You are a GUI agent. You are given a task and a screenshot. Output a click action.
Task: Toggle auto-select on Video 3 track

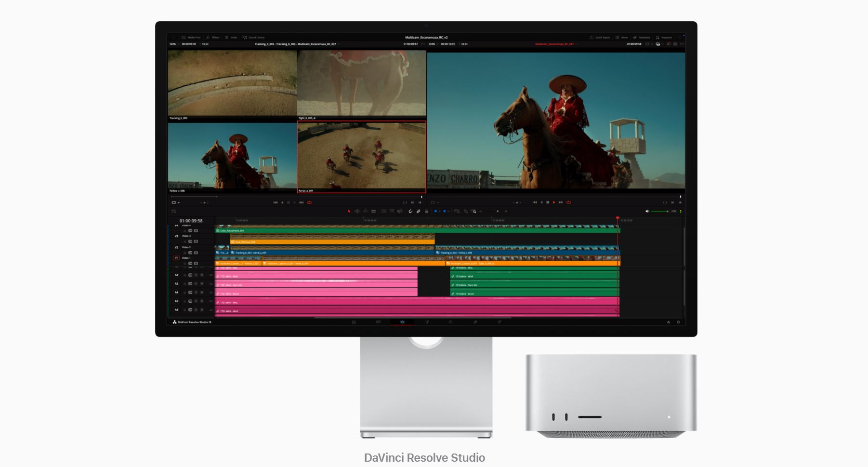tap(190, 241)
